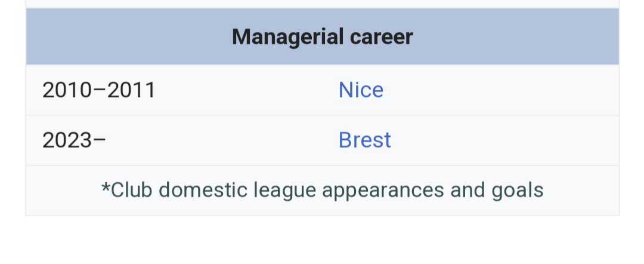The width and height of the screenshot is (644, 264).
Task: Click the Managerial career header
Action: pyautogui.click(x=323, y=36)
